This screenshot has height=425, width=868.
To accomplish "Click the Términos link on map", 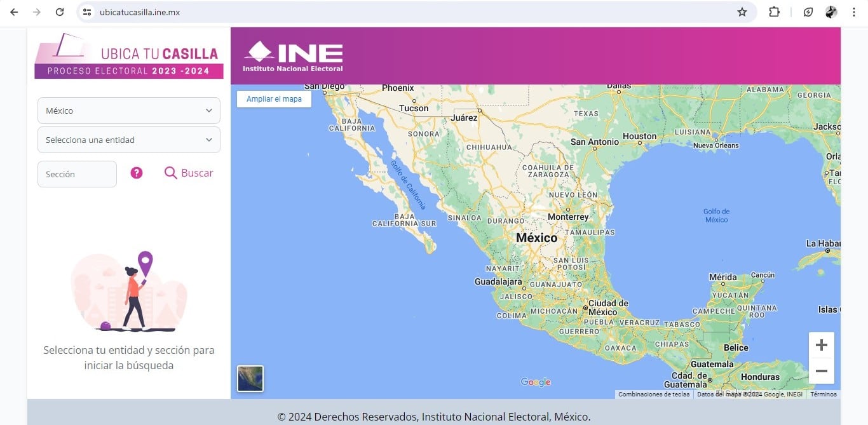I will coord(823,395).
